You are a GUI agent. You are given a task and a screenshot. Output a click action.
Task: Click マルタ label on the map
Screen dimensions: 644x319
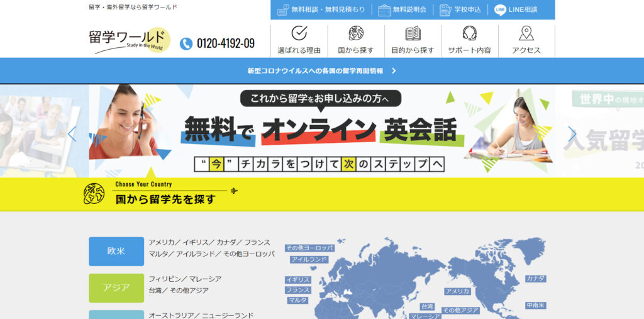[297, 300]
